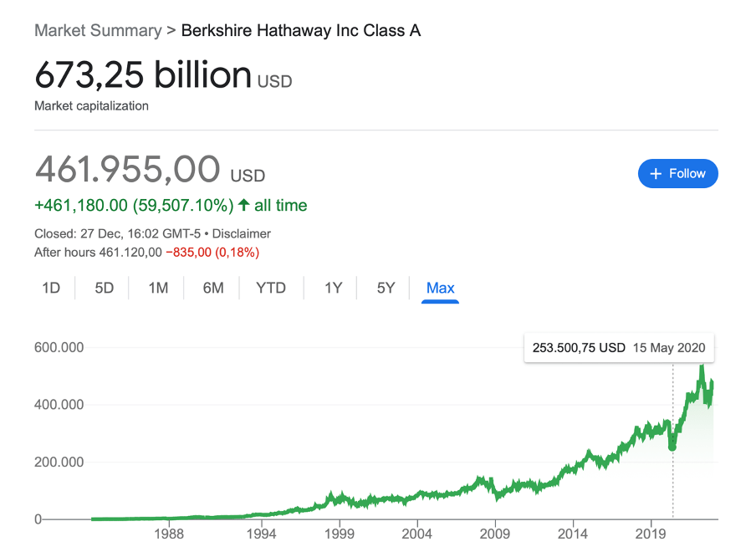
Task: Click the 253.500,75 USD tooltip box
Action: point(619,348)
